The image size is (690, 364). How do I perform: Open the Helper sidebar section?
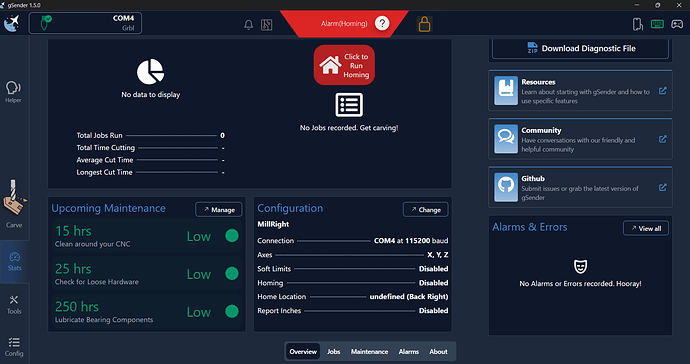tap(13, 92)
